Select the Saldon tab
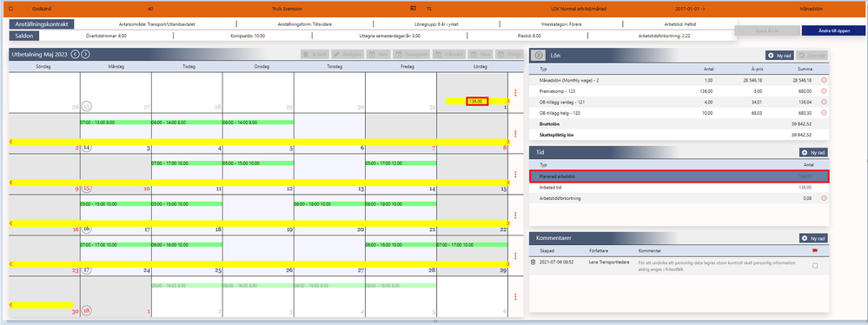 tap(23, 36)
